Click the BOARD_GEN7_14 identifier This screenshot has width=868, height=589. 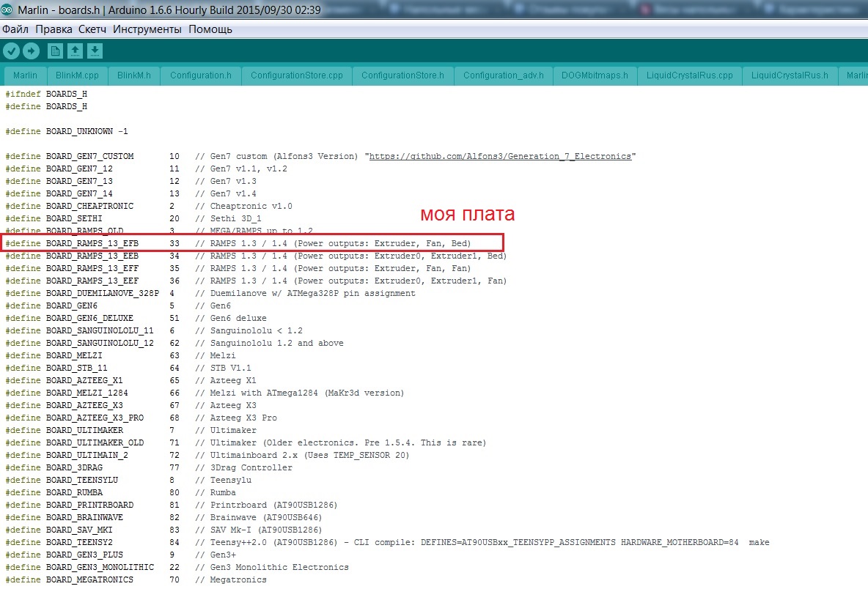point(79,193)
